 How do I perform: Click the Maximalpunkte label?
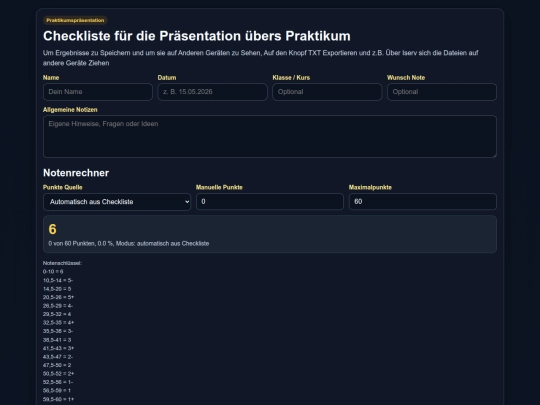(370, 187)
